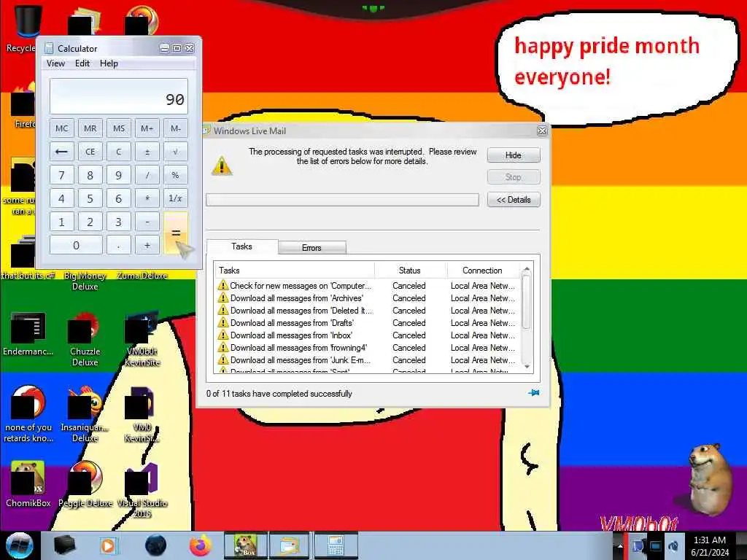Open the Endermanch desktop shortcut
The image size is (747, 560).
[x=28, y=334]
